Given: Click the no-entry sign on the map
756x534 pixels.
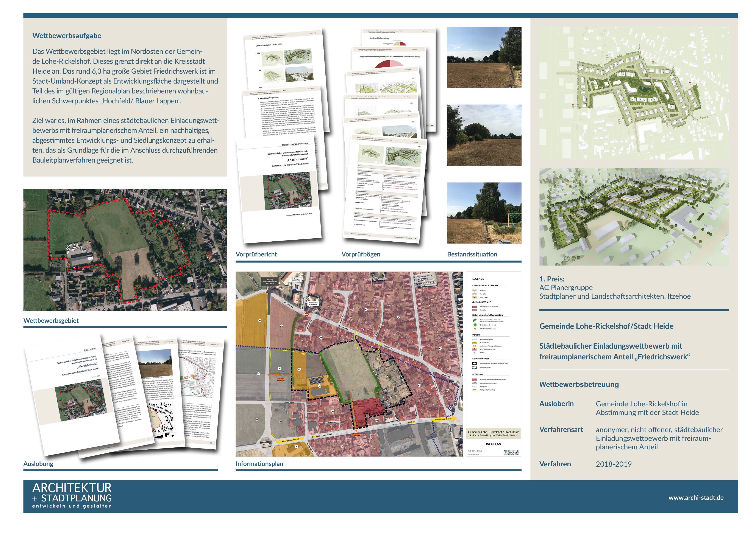Looking at the screenshot, I should (306, 314).
